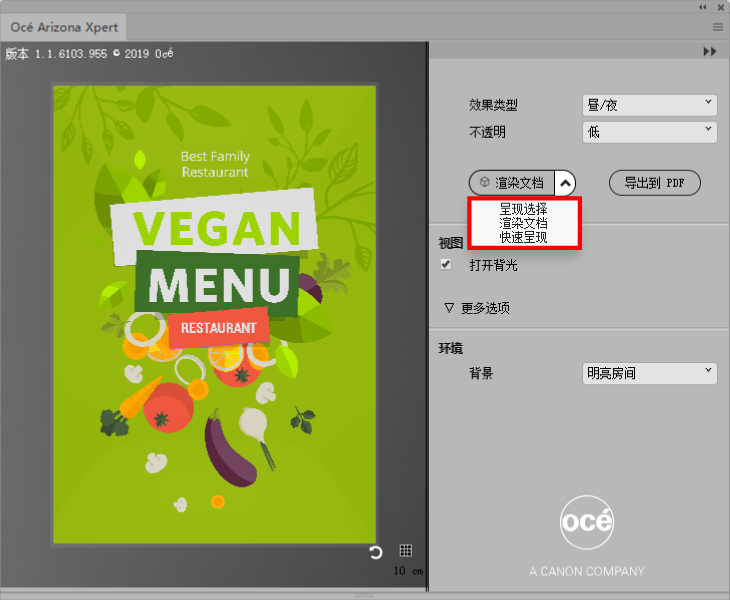Collapse the render options arrow button
Viewport: 730px width, 600px height.
pyautogui.click(x=565, y=183)
